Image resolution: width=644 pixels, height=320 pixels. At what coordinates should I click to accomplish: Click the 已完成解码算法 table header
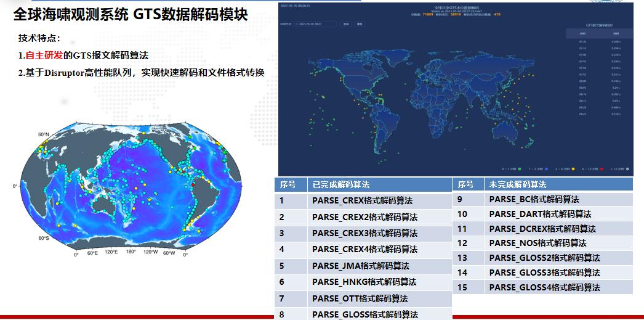[379, 184]
